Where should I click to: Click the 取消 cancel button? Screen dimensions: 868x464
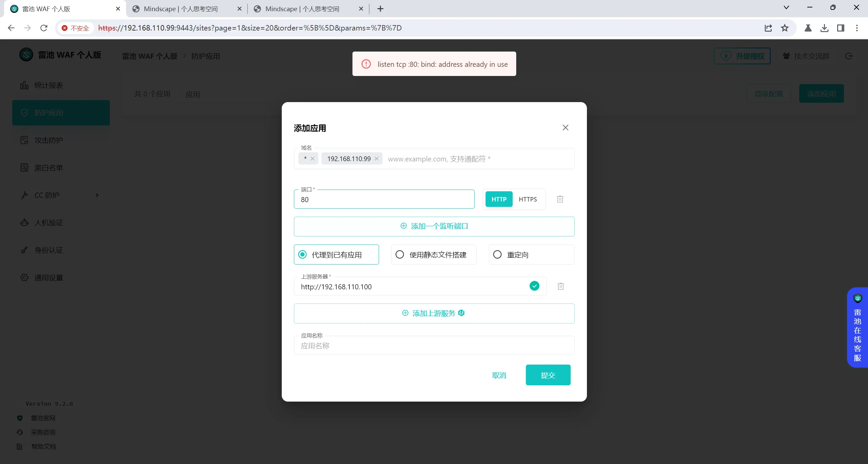499,375
